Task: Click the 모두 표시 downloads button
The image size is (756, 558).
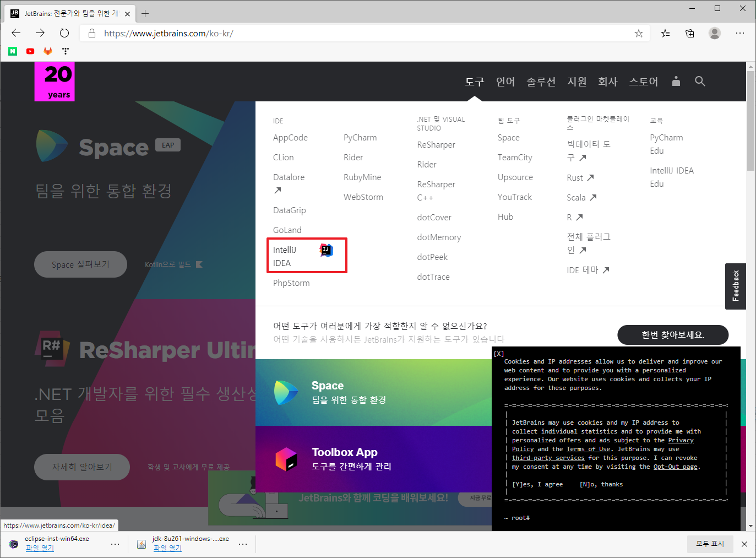Action: click(710, 544)
